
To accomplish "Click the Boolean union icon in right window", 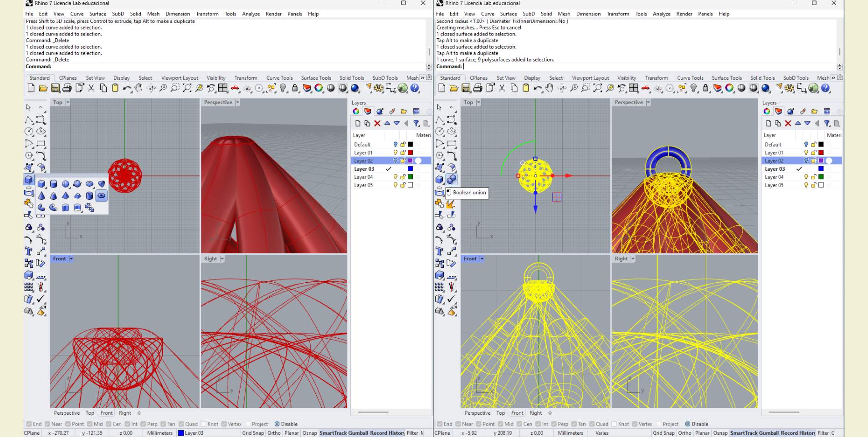I will coord(452,179).
